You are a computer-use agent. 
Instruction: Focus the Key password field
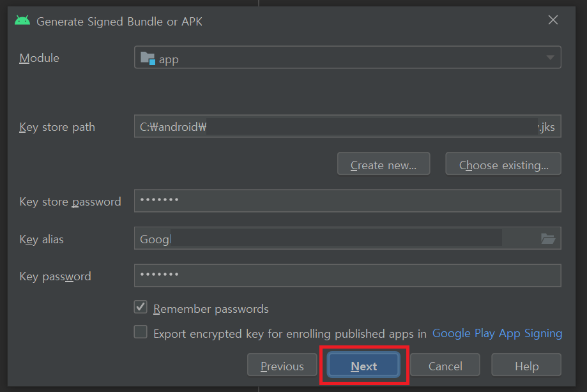coord(347,276)
